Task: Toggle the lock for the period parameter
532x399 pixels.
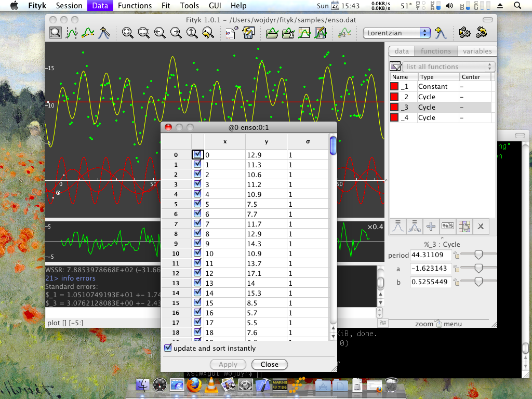Action: click(x=456, y=255)
